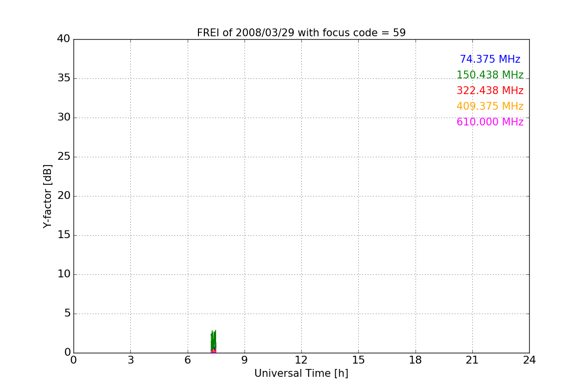
Task: Click x-axis tick label 21
Action: pyautogui.click(x=472, y=360)
